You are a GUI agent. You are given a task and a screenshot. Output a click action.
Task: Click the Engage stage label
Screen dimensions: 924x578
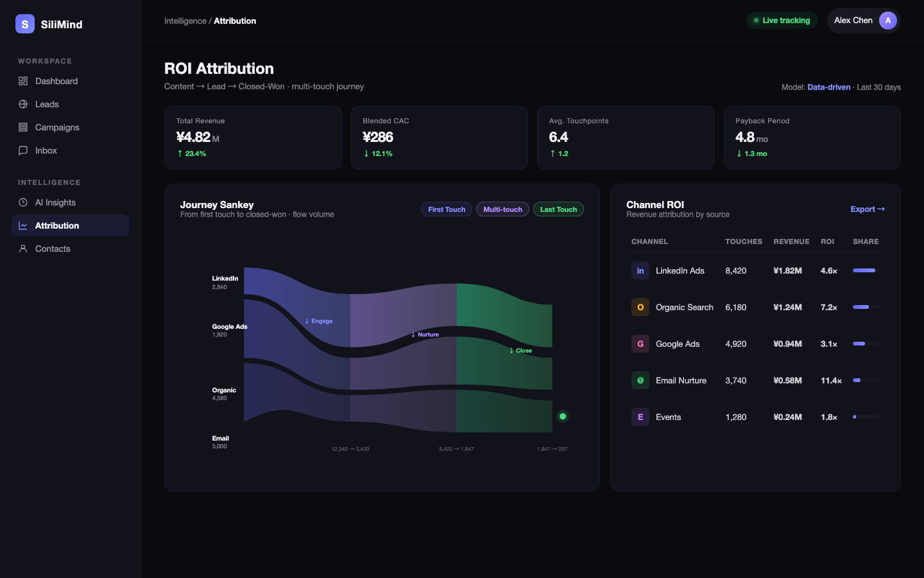[319, 321]
